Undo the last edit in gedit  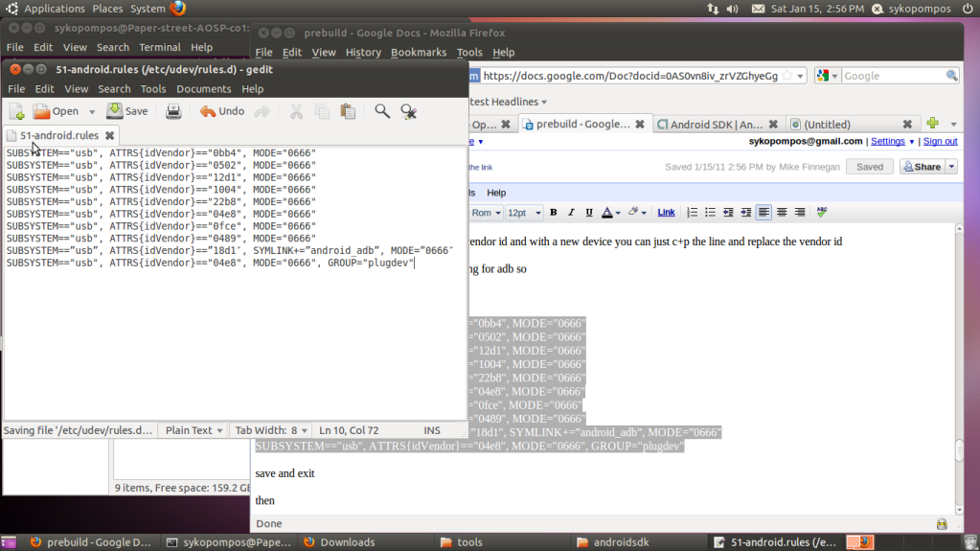222,111
